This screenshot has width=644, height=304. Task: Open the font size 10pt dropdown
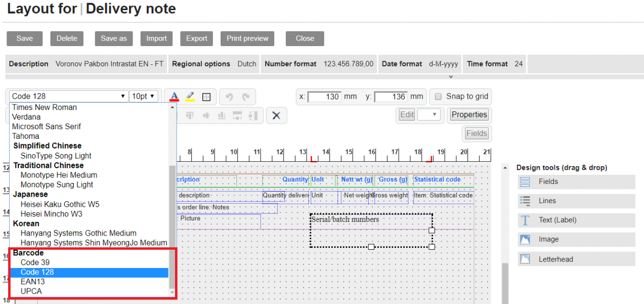click(x=144, y=96)
